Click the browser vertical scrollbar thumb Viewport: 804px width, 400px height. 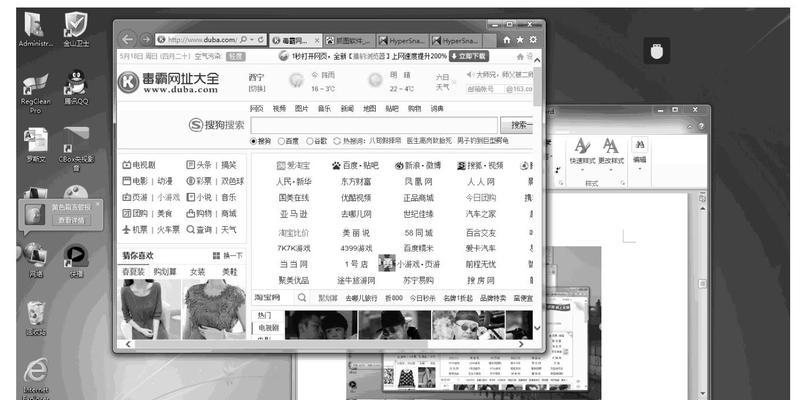tap(537, 86)
